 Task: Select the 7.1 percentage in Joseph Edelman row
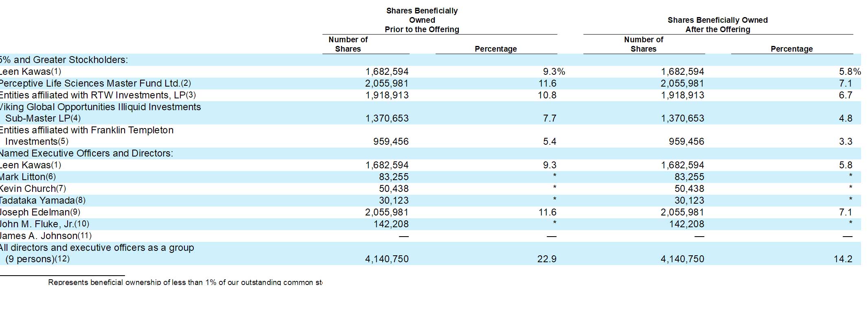point(846,212)
